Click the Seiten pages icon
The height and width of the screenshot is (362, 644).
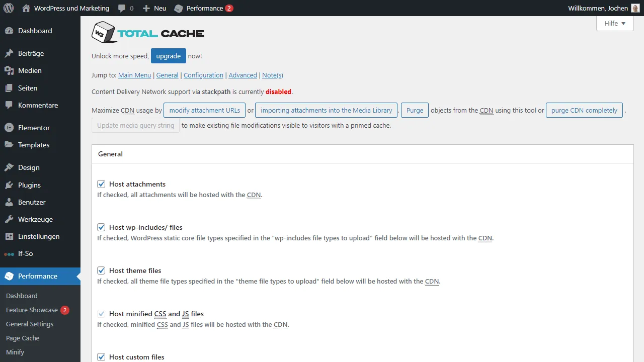(x=9, y=88)
